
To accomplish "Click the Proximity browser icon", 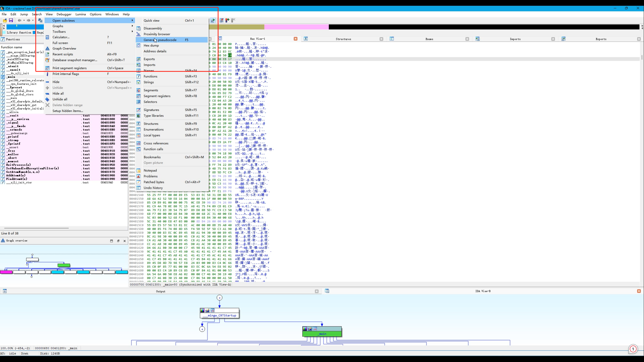I will (x=138, y=34).
